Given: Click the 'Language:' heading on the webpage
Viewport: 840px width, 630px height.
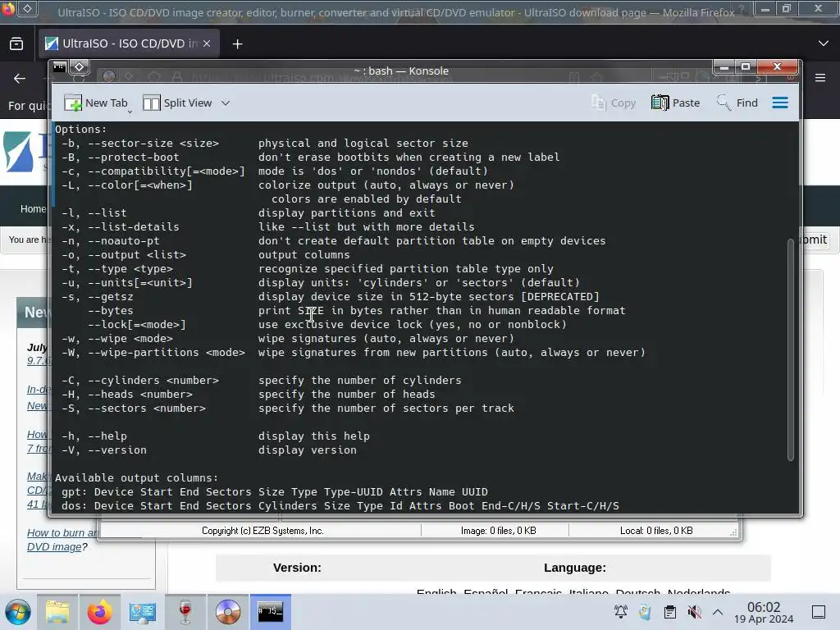Looking at the screenshot, I should coord(575,568).
